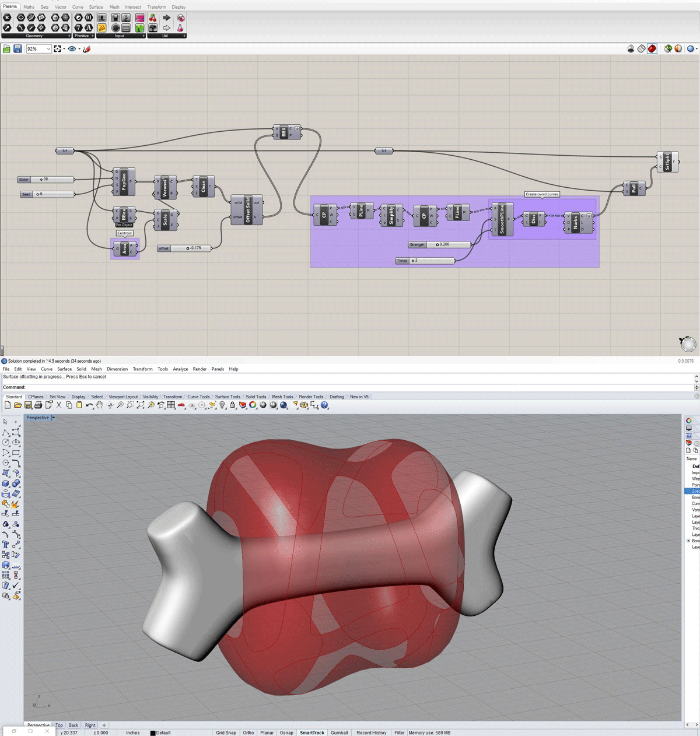Open document preview settings

pos(678,49)
